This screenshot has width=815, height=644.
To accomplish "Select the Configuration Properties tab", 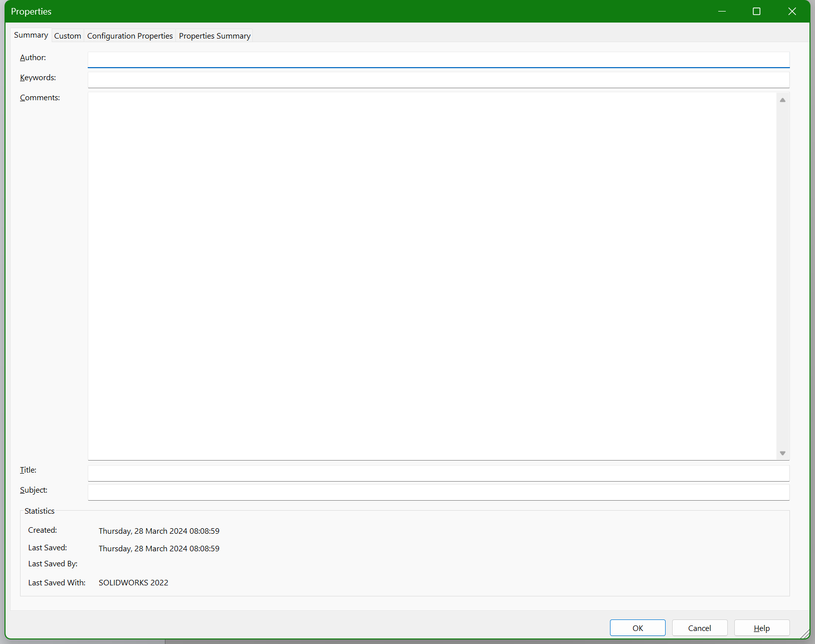I will tap(130, 36).
